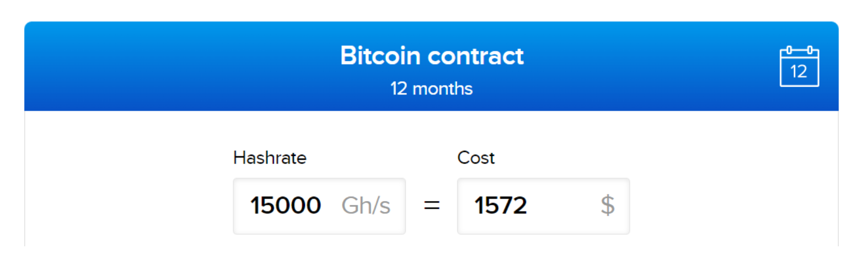868x280 pixels.
Task: Click the word months in the subtitle
Action: click(443, 88)
